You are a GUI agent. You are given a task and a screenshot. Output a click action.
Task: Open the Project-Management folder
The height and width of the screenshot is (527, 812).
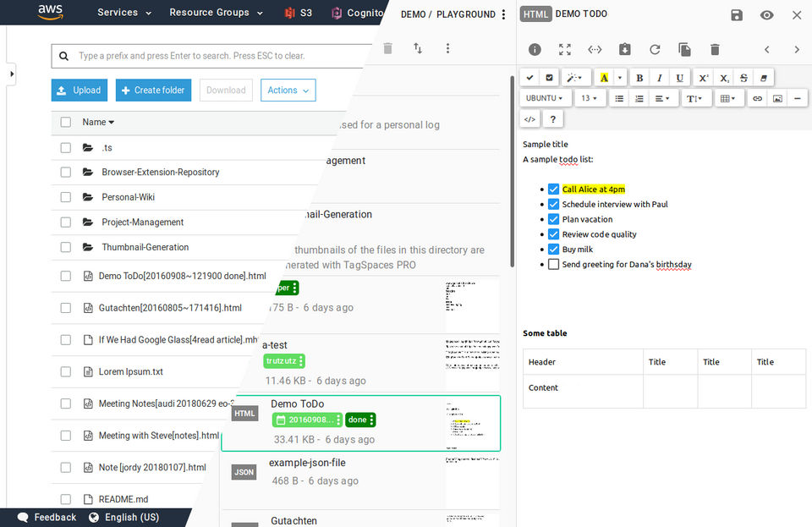click(142, 222)
